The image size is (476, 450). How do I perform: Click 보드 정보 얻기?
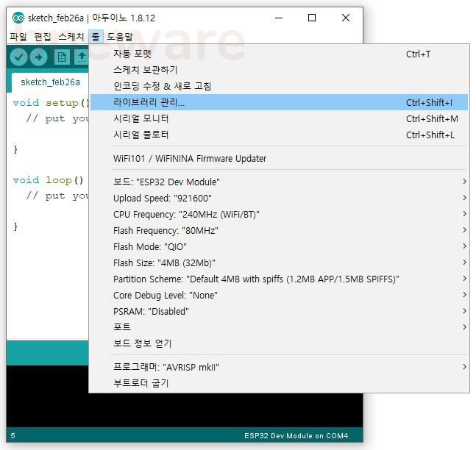[x=279, y=343]
